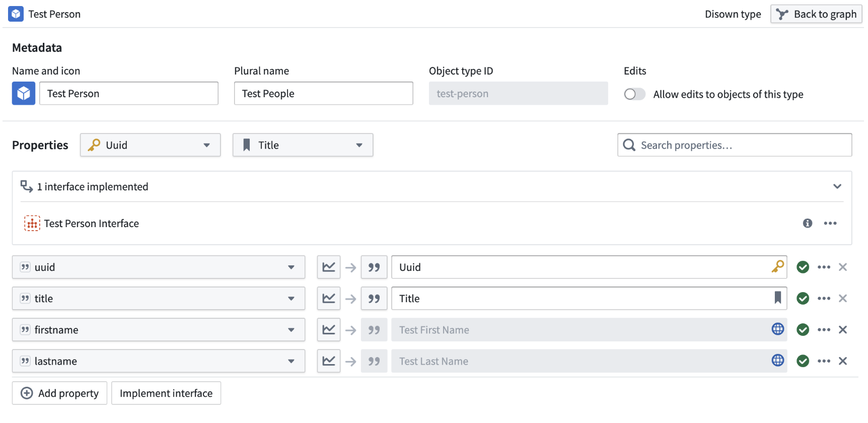The image size is (868, 423).
Task: Click chart icon in lastname row
Action: click(x=329, y=361)
